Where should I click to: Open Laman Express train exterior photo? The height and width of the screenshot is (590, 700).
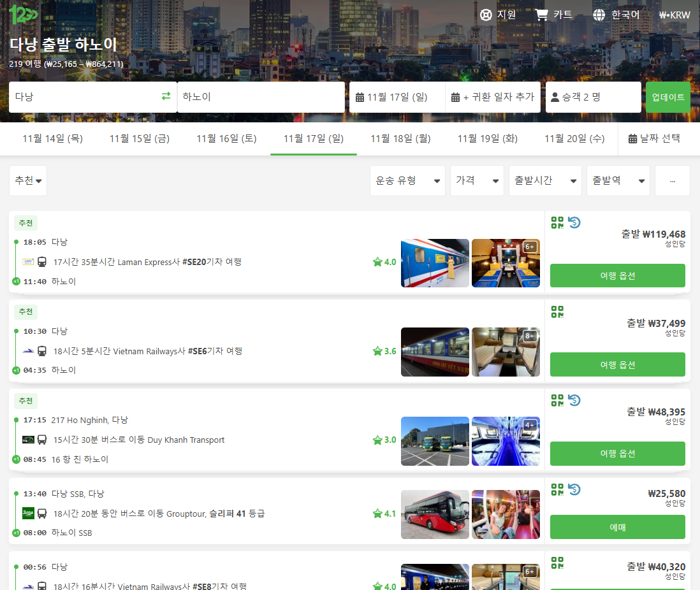tap(435, 263)
